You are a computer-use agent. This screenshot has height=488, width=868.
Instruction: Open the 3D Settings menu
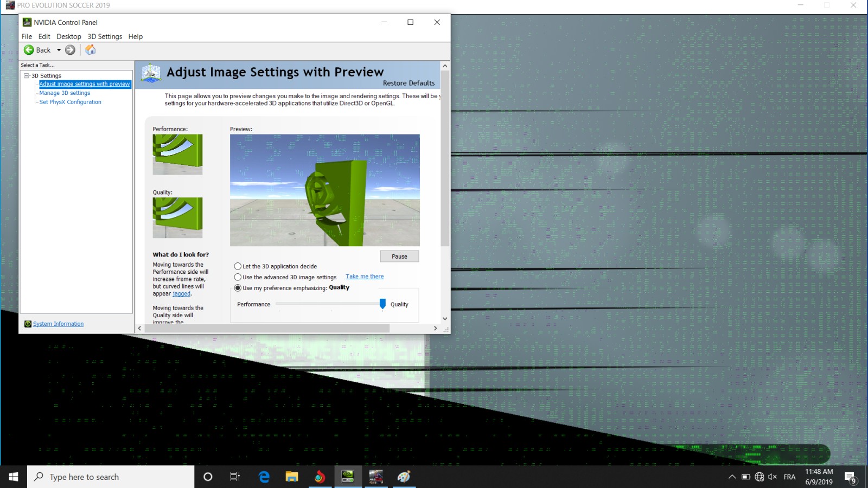coord(105,36)
